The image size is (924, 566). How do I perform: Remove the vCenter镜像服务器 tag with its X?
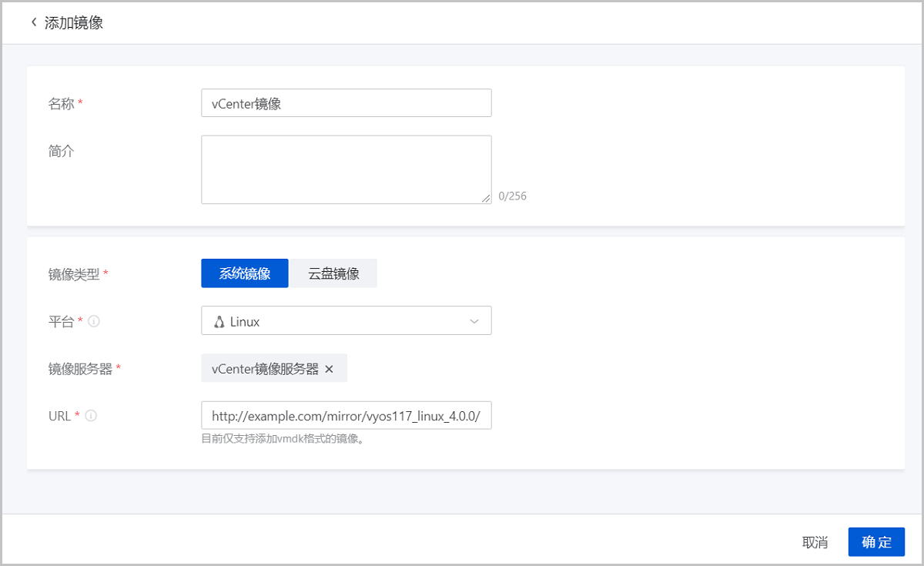click(x=330, y=369)
